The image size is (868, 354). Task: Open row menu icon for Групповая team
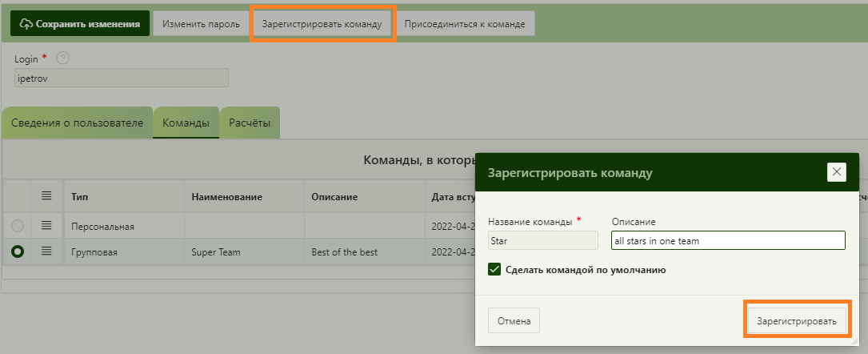coord(46,251)
